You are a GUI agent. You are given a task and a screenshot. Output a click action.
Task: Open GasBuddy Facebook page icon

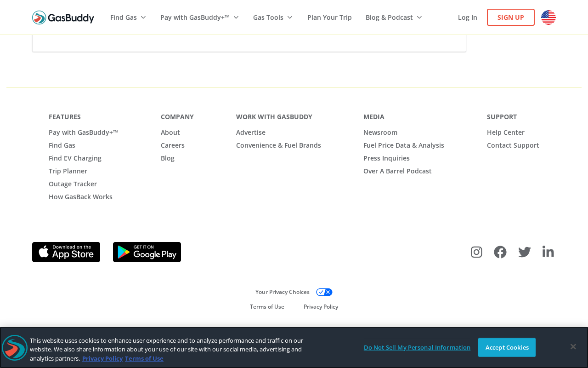tap(500, 252)
